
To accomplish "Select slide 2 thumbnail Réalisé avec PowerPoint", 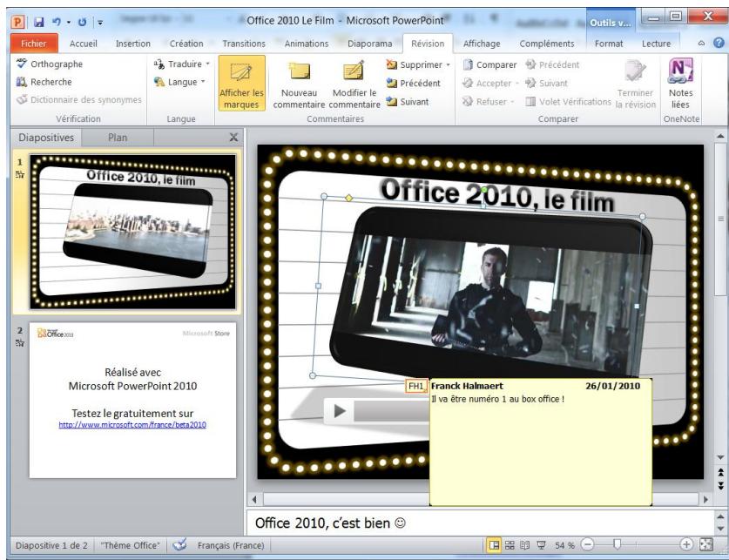I will coord(133,400).
